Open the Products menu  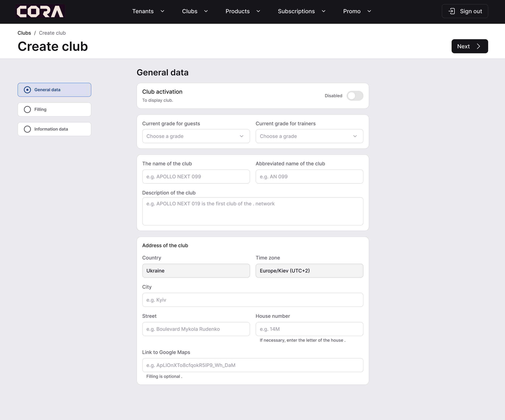(243, 11)
